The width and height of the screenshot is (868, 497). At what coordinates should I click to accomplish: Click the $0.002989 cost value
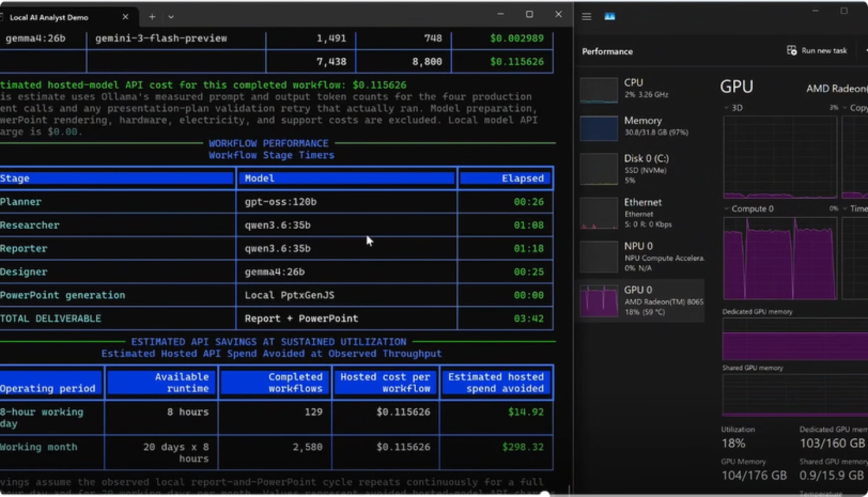tap(517, 38)
